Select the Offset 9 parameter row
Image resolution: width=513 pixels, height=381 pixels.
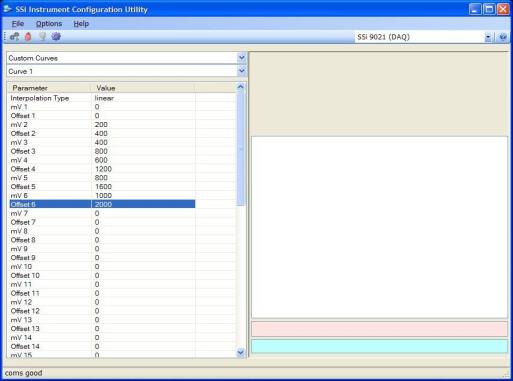102,258
